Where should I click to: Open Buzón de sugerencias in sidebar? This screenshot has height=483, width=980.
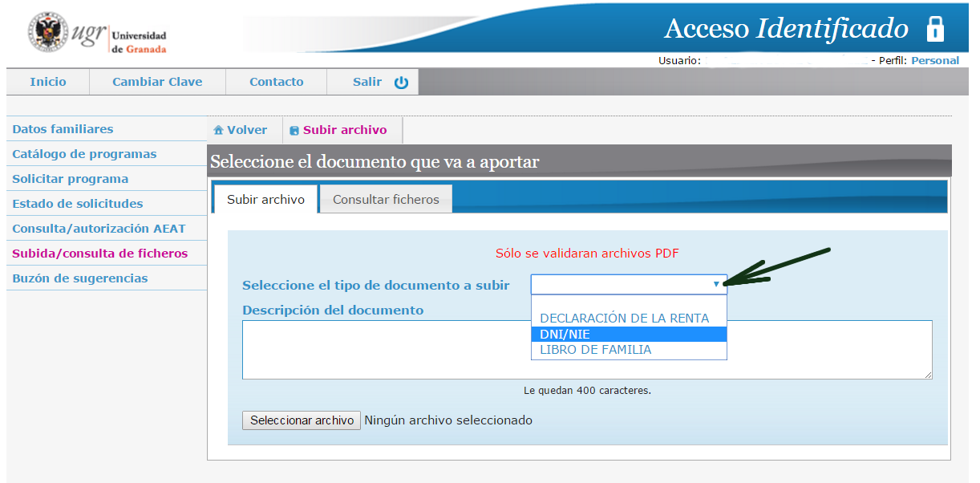pos(80,278)
